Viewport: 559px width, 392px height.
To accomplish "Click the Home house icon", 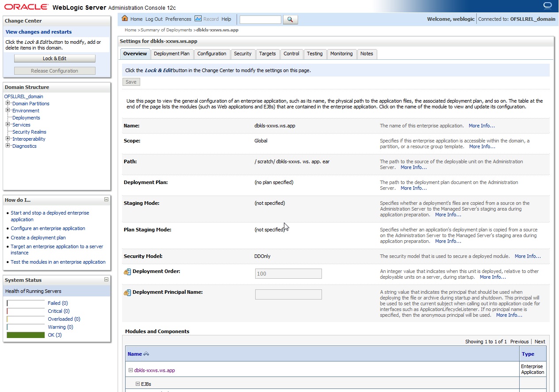I will point(125,19).
